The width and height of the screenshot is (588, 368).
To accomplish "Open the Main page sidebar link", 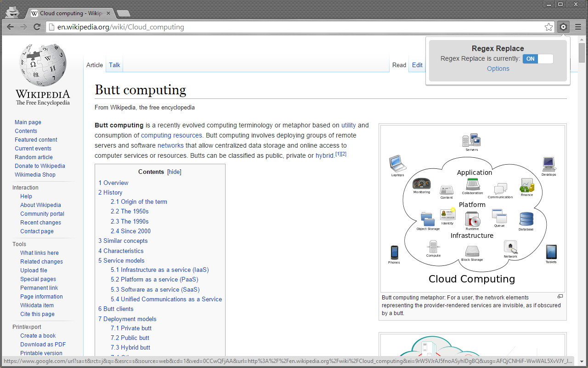I will coord(28,122).
